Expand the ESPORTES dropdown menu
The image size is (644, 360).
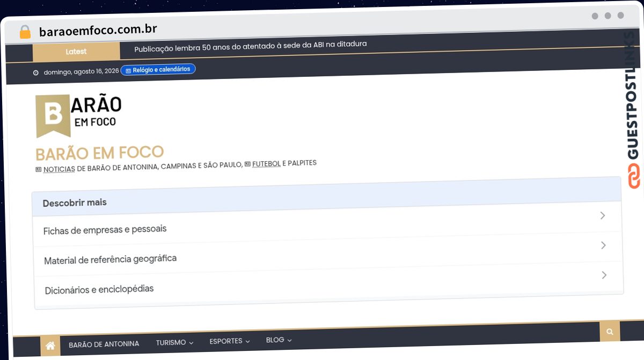click(x=230, y=341)
